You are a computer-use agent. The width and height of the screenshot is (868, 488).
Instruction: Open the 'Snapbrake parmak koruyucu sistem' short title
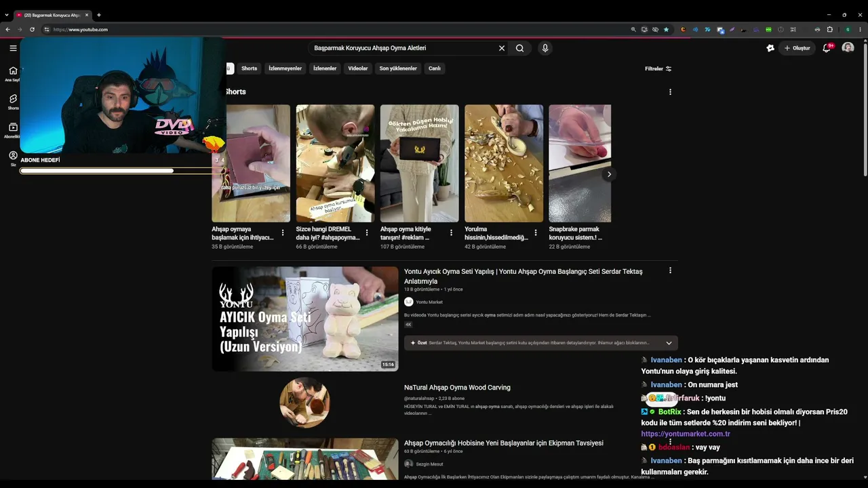[x=575, y=233]
